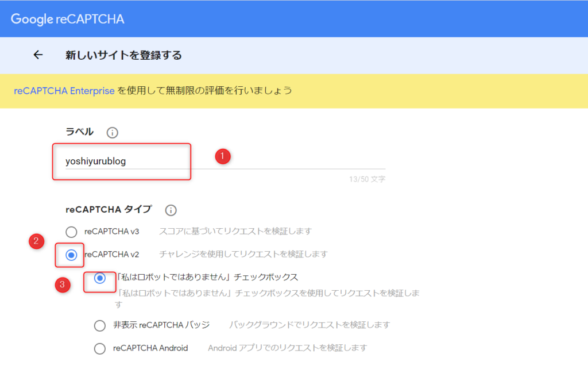Click the reCAPTCHA タイプ section label
The image size is (588, 377).
tap(109, 210)
